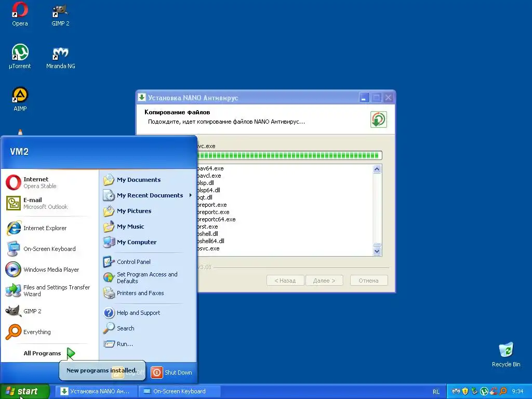Open My Documents folder
532x399 pixels.
[x=147, y=179]
